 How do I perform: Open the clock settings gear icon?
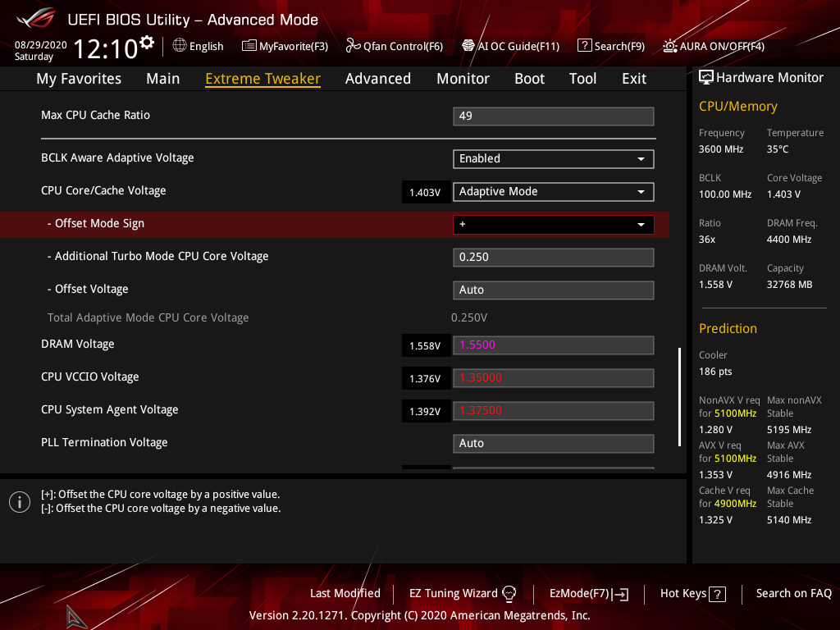[147, 43]
